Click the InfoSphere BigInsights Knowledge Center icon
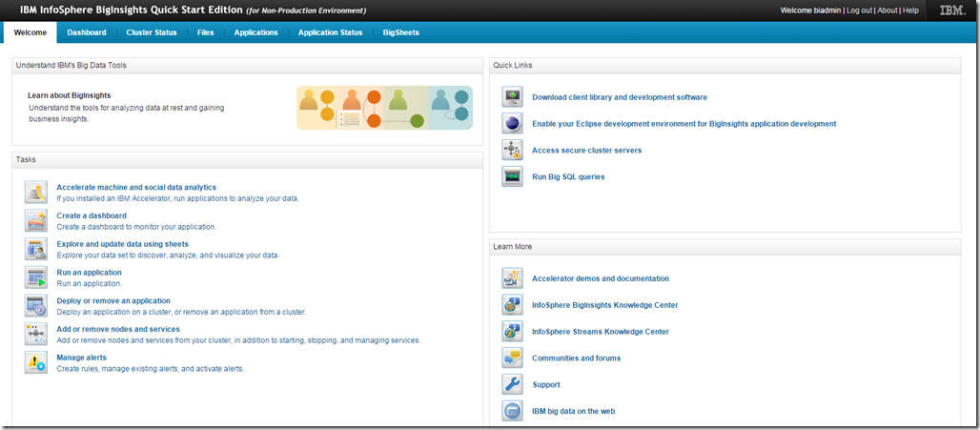Image resolution: width=980 pixels, height=430 pixels. pos(513,305)
